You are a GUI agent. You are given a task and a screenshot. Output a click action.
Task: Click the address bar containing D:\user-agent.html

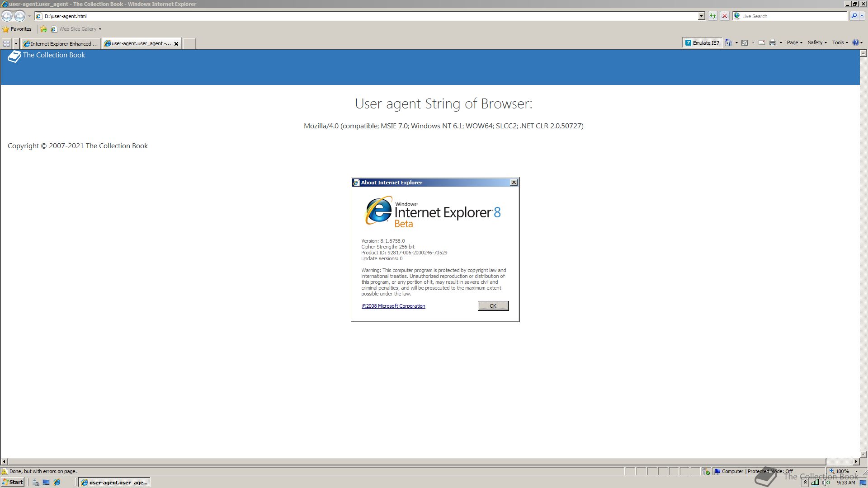tap(370, 16)
